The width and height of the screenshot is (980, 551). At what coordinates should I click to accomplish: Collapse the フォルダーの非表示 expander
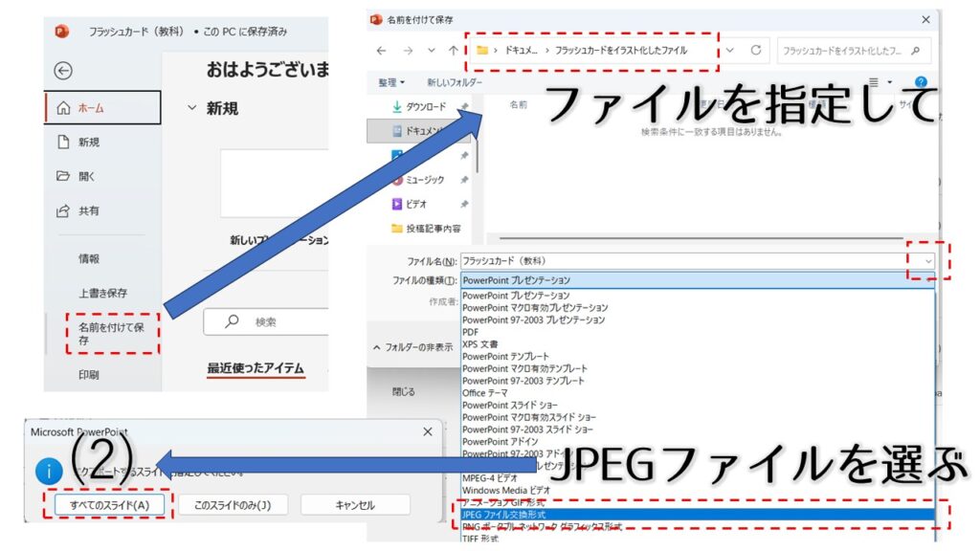(412, 347)
